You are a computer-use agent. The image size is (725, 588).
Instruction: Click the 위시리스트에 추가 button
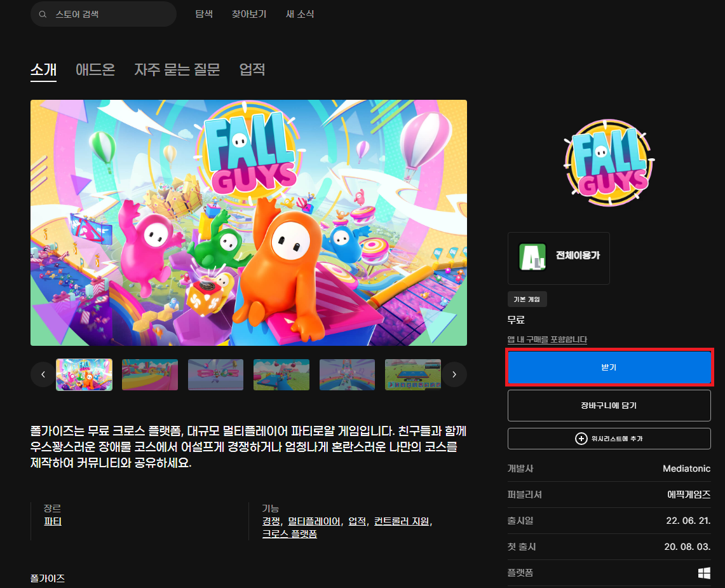(x=609, y=439)
